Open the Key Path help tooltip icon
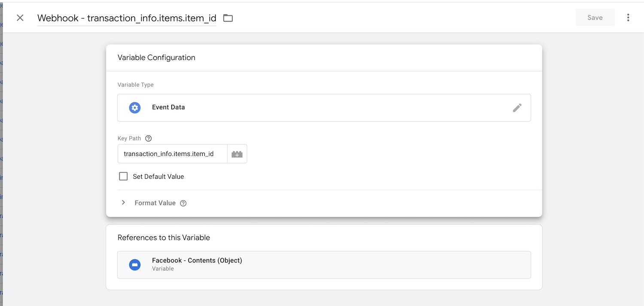644x306 pixels. tap(149, 138)
